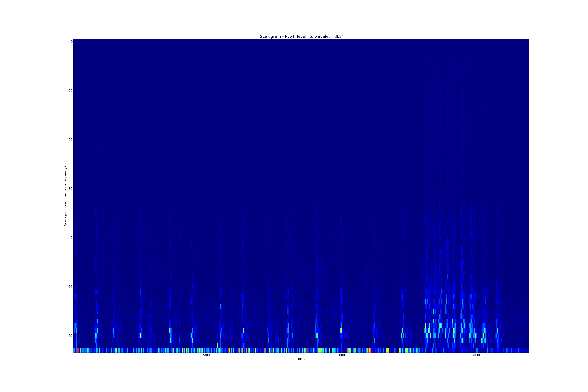
Task: Click the 'Scalogram coefficients (~frequency)' y-axis label
Action: pyautogui.click(x=65, y=196)
